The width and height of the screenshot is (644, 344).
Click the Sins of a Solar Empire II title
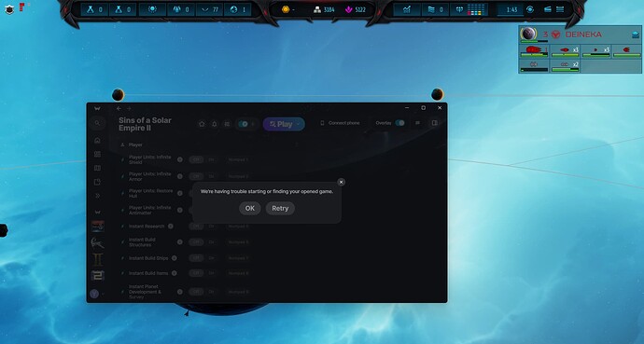(145, 124)
